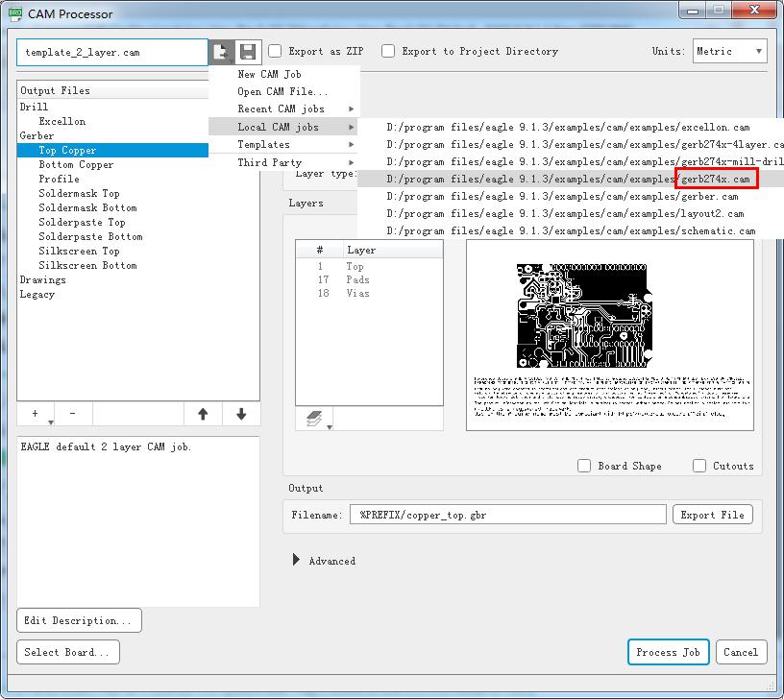
Task: Click the output Filename field
Action: [508, 515]
